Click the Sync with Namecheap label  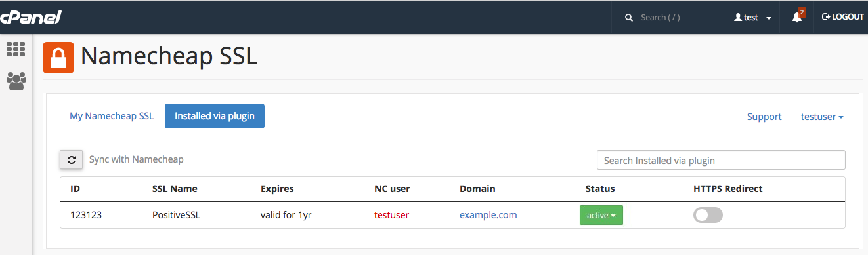(136, 159)
